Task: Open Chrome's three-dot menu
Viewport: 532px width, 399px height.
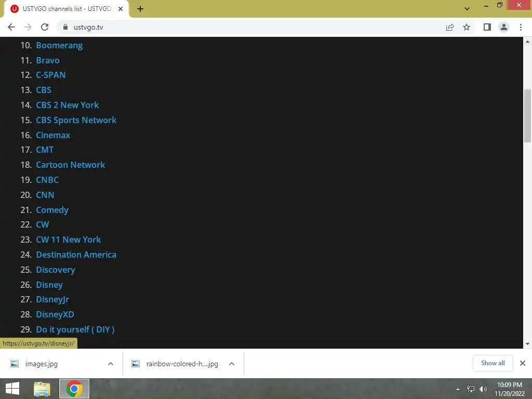Action: click(521, 27)
